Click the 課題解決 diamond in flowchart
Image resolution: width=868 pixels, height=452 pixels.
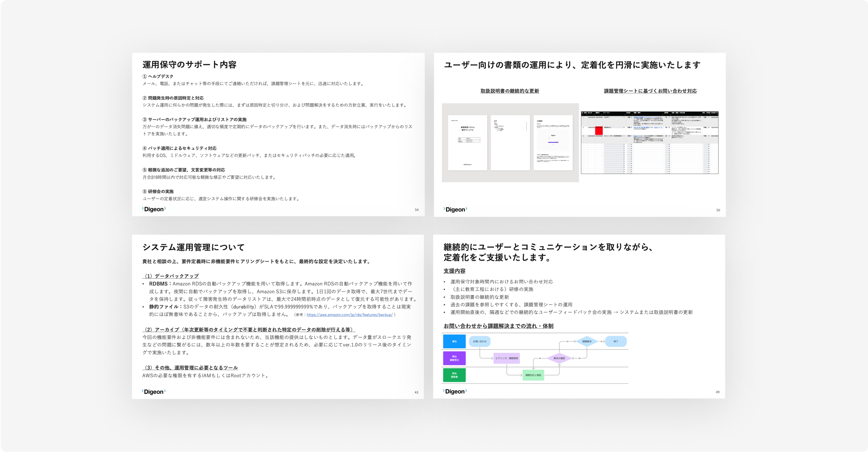point(587,341)
